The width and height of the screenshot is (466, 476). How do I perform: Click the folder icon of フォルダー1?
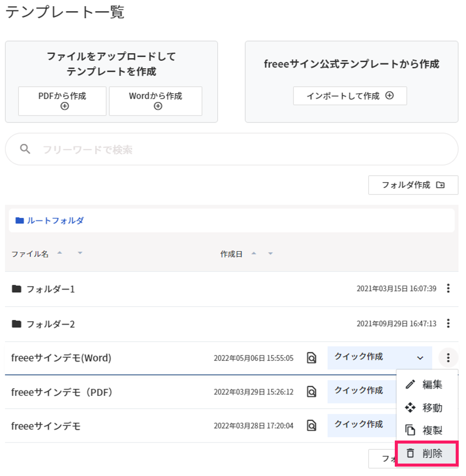[x=17, y=289]
